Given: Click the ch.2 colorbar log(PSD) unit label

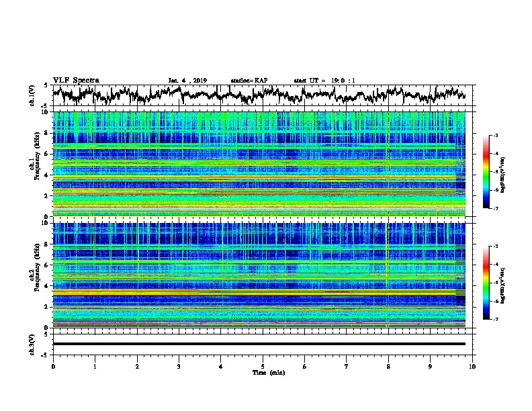Looking at the screenshot, I should click(503, 285).
